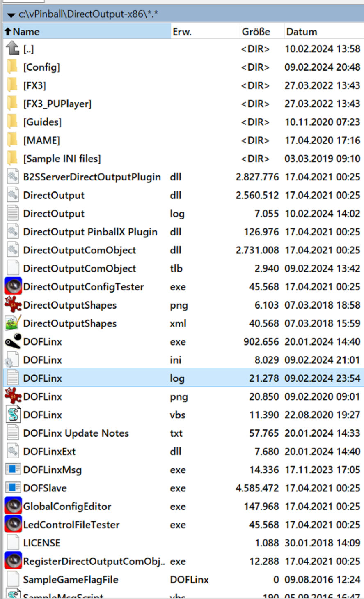Image resolution: width=364 pixels, height=599 pixels.
Task: Click the parent directory up-arrow icon
Action: click(x=13, y=49)
